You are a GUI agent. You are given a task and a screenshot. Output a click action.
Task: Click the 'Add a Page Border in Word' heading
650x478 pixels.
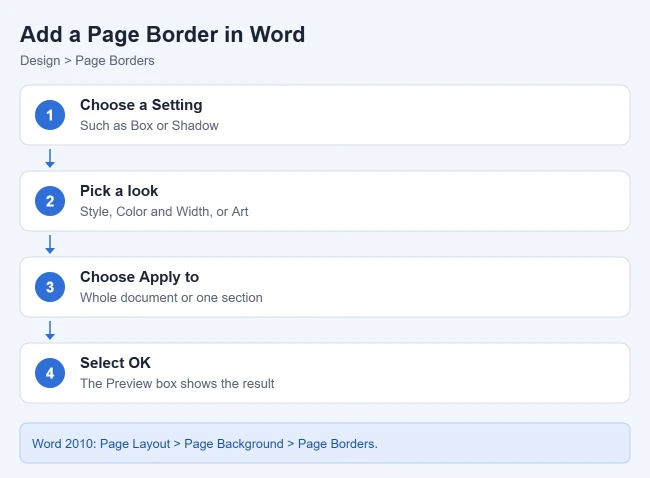(162, 34)
